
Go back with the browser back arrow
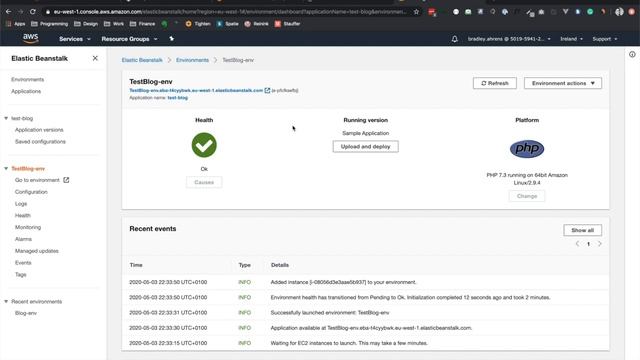tap(9, 12)
